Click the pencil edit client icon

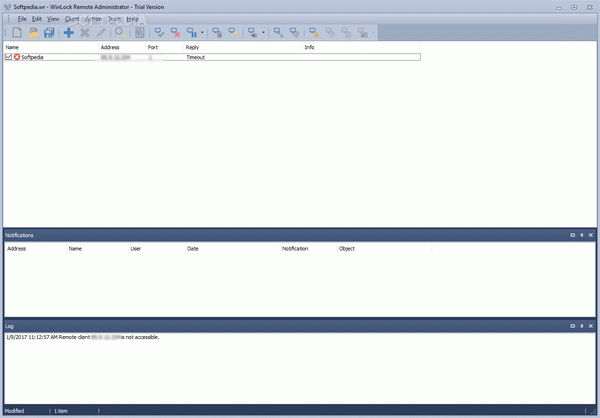[101, 33]
